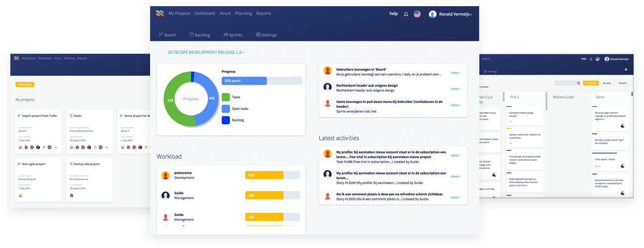Click Prio 2 column scrollbar in right window

pos(547,101)
